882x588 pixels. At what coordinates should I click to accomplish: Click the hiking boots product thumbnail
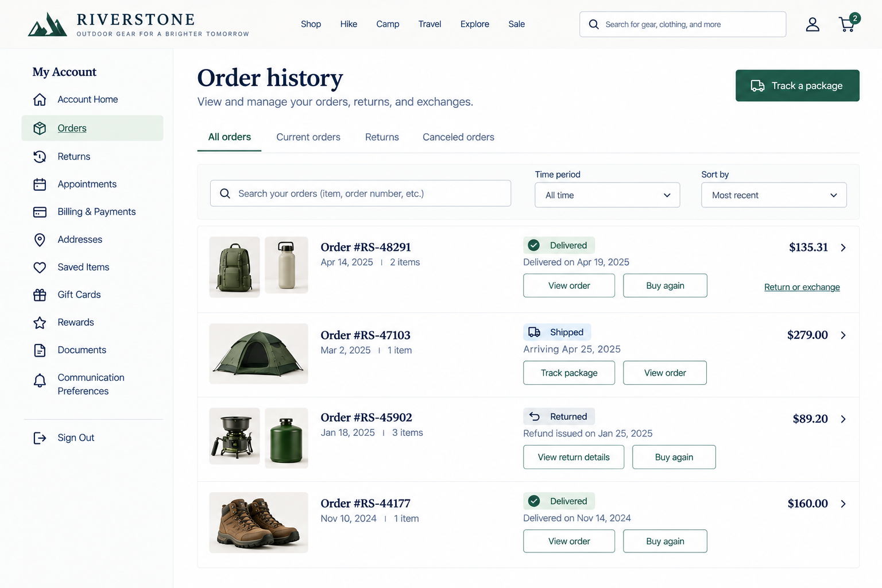(x=258, y=523)
